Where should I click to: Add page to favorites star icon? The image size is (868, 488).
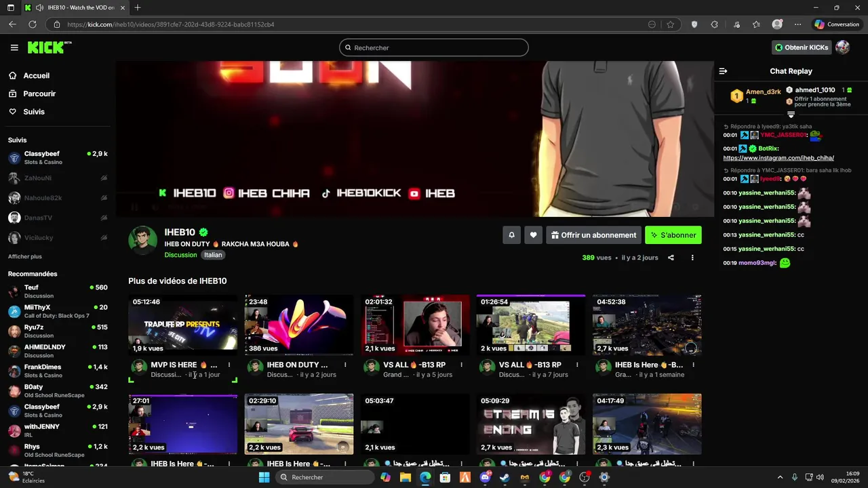pos(670,24)
